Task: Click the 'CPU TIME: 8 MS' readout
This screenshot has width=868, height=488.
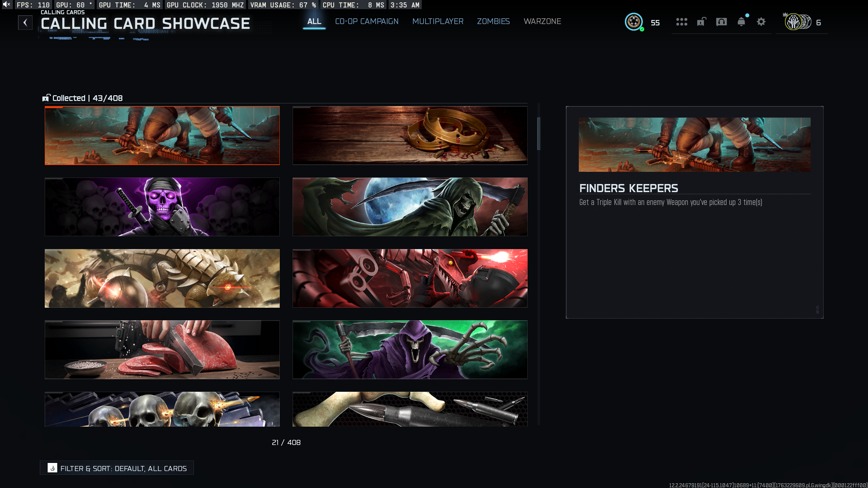Action: 353,5
